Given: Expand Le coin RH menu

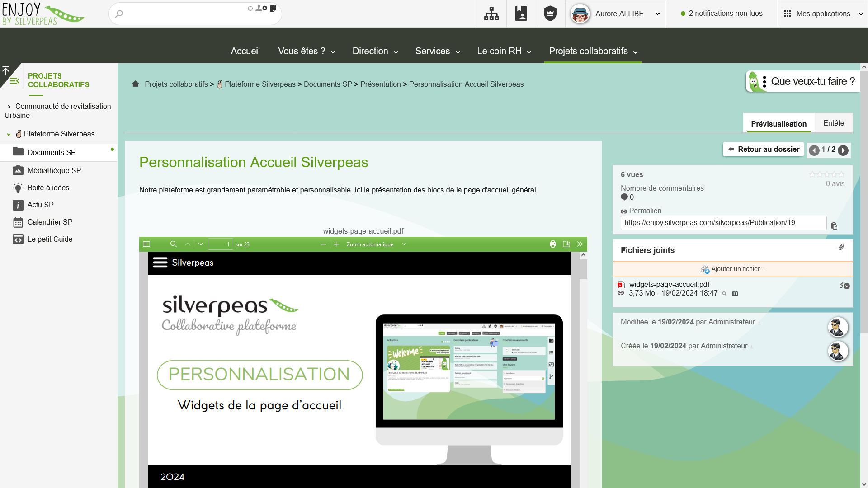Looking at the screenshot, I should (504, 51).
